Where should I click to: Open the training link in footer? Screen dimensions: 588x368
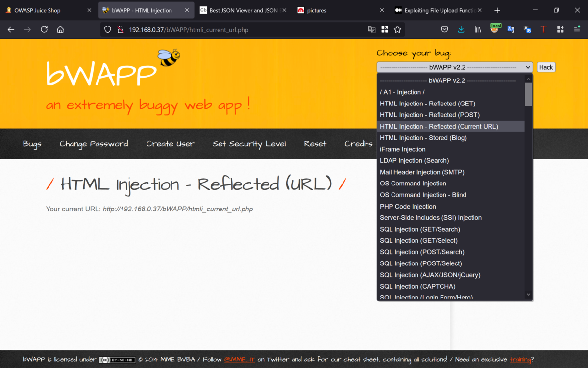[520, 359]
